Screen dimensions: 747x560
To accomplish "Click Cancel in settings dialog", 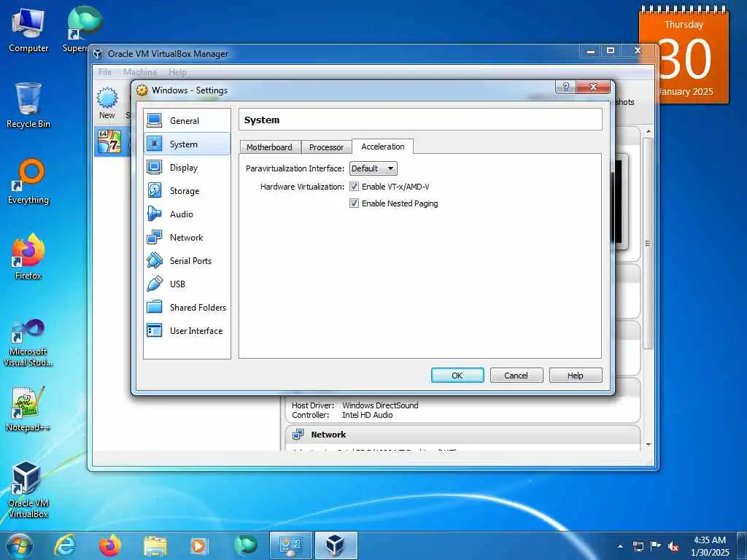I will click(516, 376).
